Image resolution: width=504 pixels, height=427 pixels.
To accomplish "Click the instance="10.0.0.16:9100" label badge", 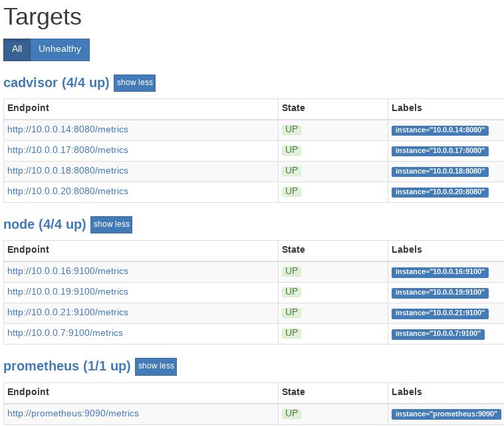I will coord(440,272).
